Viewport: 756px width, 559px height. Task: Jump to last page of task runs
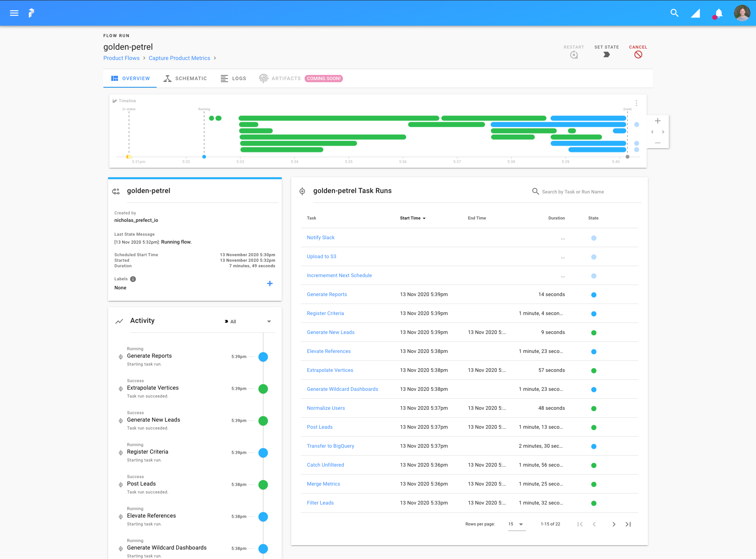pos(628,524)
